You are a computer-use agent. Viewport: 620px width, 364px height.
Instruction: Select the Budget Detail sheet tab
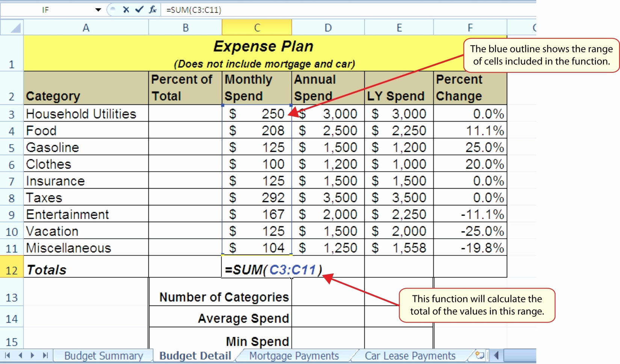coord(195,355)
